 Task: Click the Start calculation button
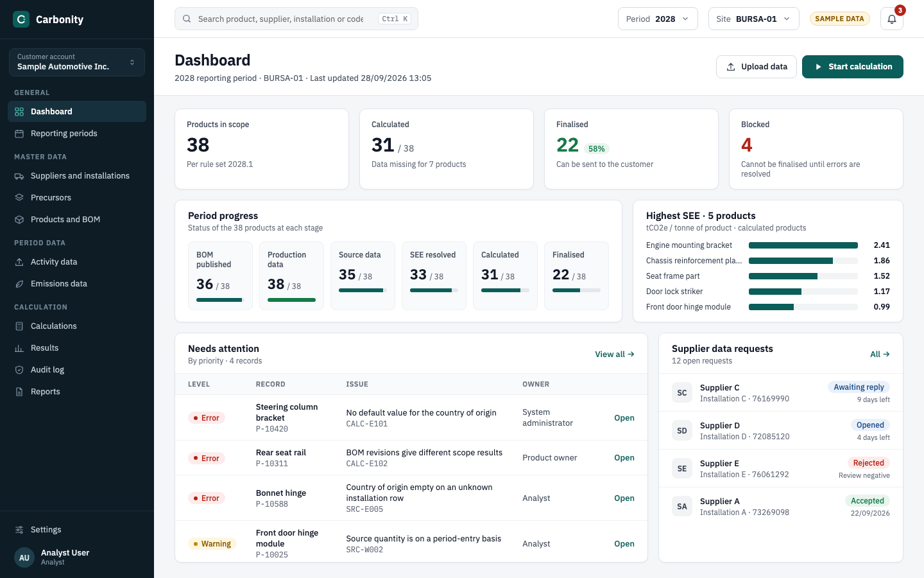(x=853, y=67)
